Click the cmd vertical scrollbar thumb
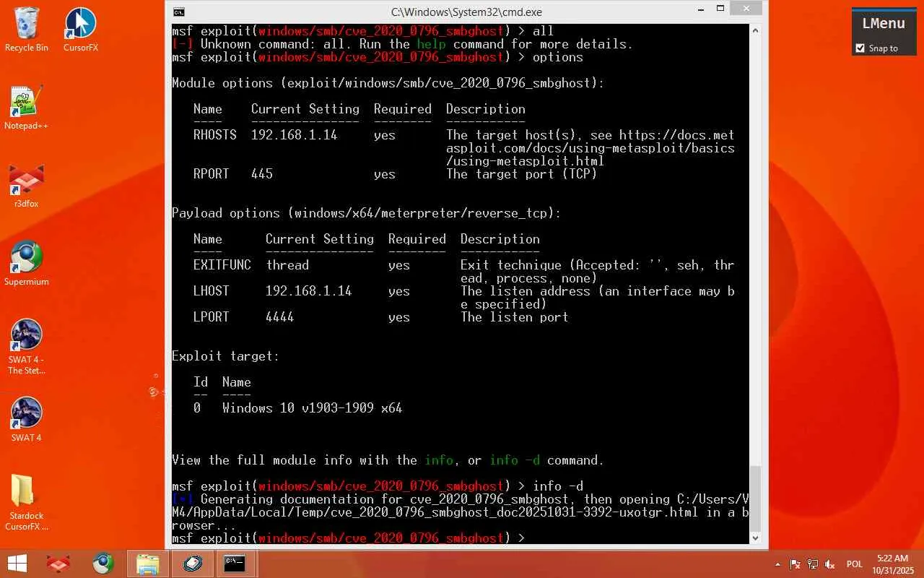Screen dimensions: 924x578 [756, 498]
